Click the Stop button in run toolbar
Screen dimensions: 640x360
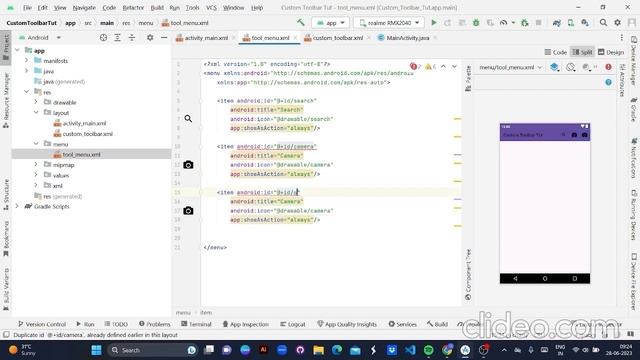click(x=539, y=23)
